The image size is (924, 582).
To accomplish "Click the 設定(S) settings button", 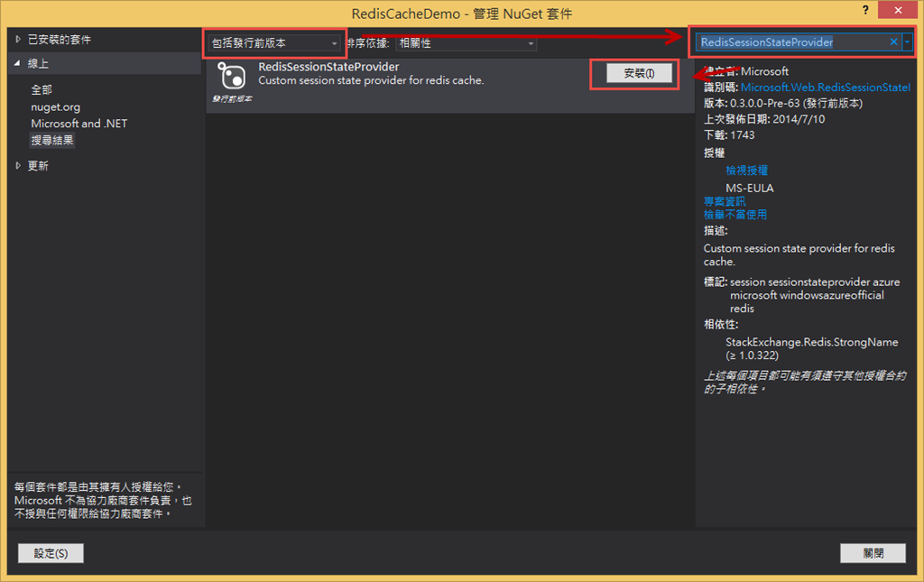I will click(51, 553).
